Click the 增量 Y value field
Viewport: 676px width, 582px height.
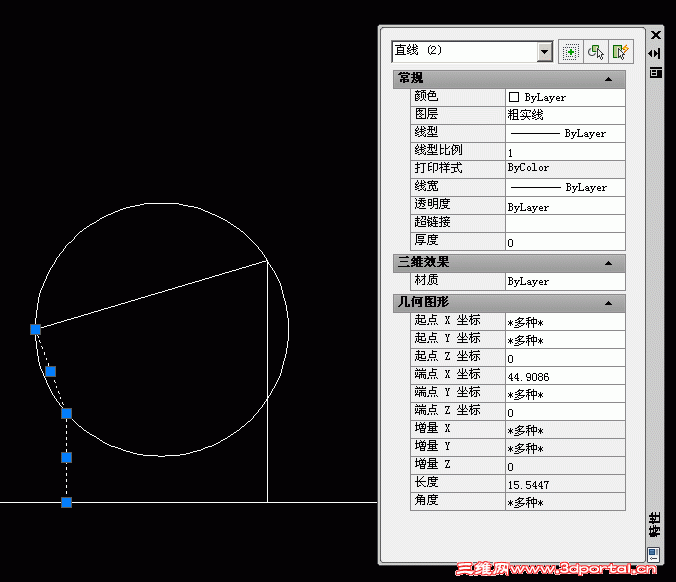(565, 448)
